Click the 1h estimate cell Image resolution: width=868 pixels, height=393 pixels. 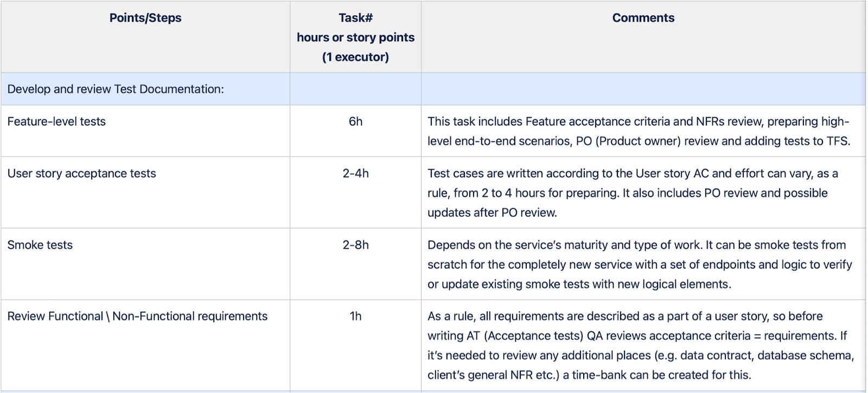355,317
